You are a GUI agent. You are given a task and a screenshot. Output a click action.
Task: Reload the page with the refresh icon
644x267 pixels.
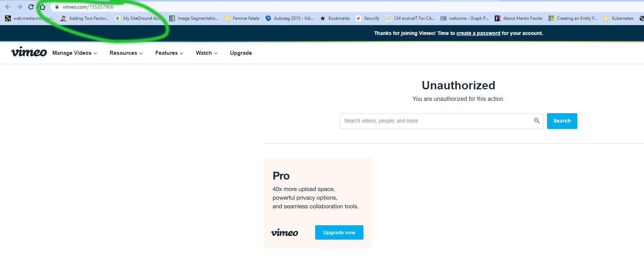pyautogui.click(x=31, y=7)
